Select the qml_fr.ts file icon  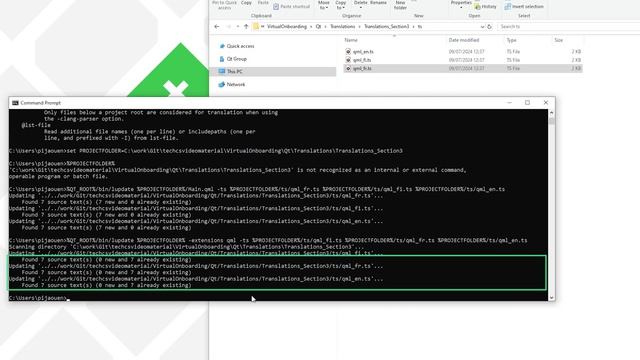click(x=348, y=69)
